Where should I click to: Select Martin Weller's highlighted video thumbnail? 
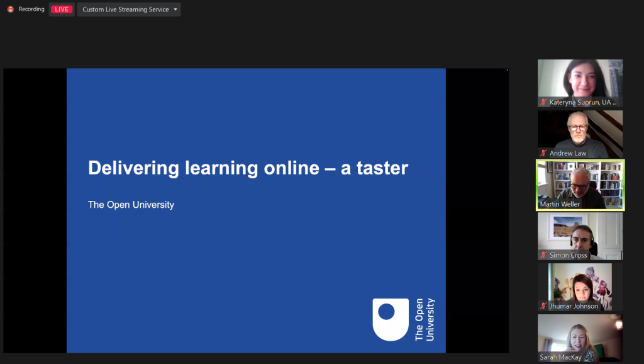(580, 185)
